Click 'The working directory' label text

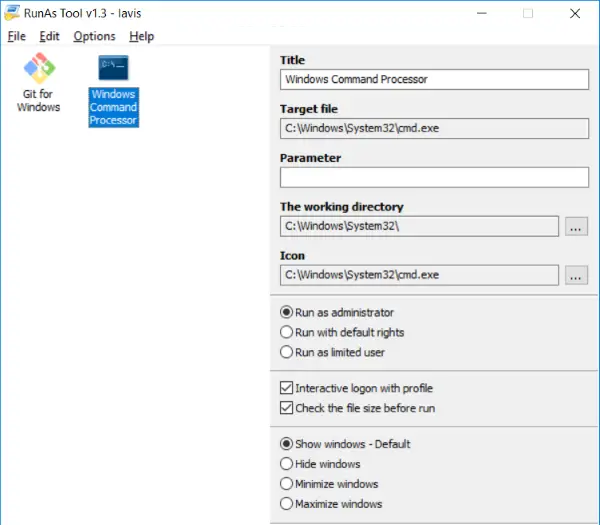pos(342,207)
